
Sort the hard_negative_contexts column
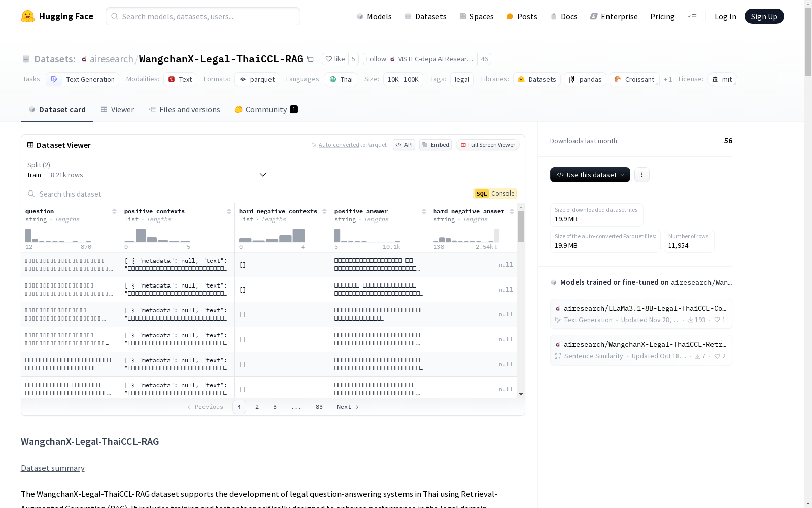[324, 211]
